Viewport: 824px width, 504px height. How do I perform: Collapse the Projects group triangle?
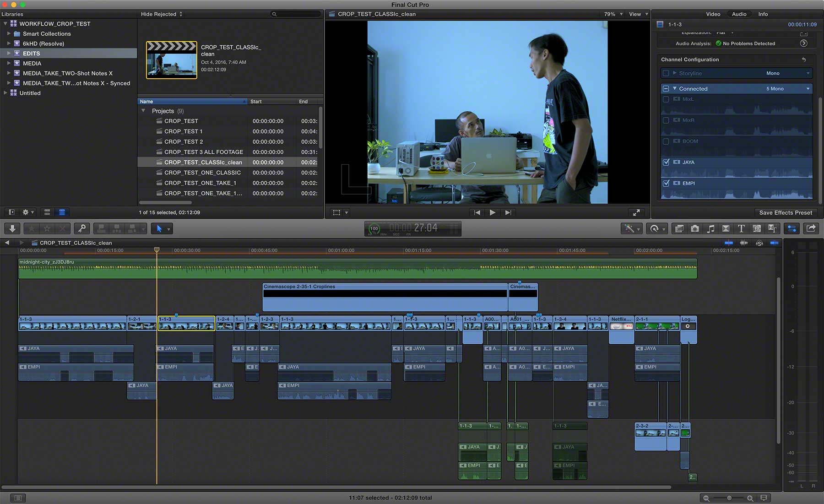[x=143, y=111]
